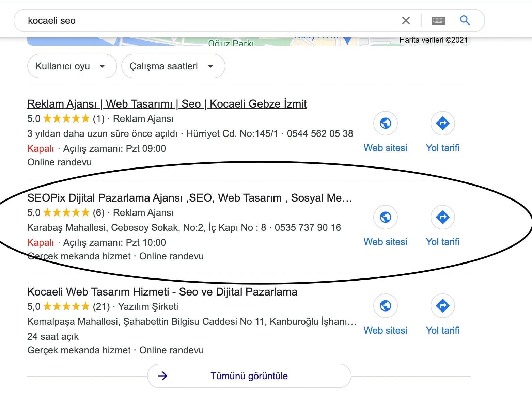Viewport: 532px width, 399px height.
Task: Click Web sitesi link for Reklam Ajansı Gebze
Action: coord(386,148)
